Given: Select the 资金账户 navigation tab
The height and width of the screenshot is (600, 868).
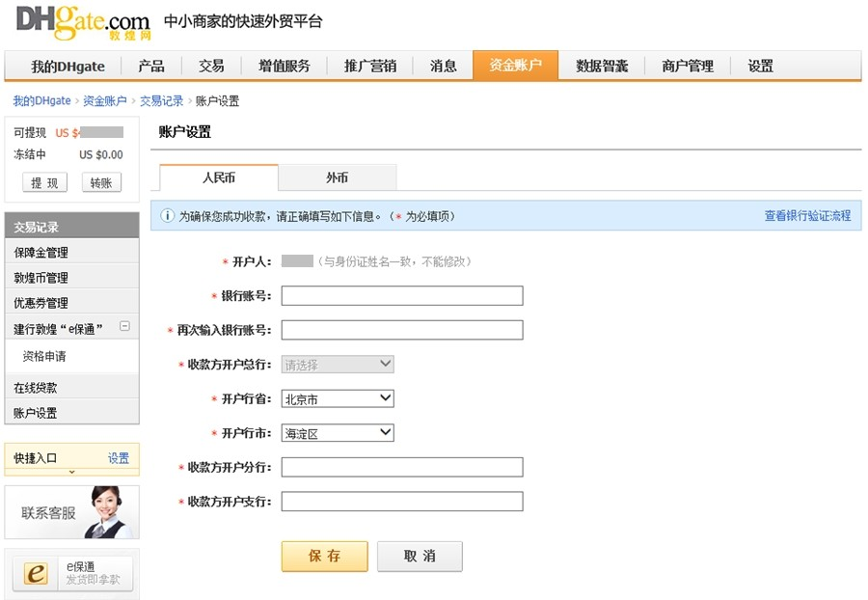Looking at the screenshot, I should tap(515, 66).
